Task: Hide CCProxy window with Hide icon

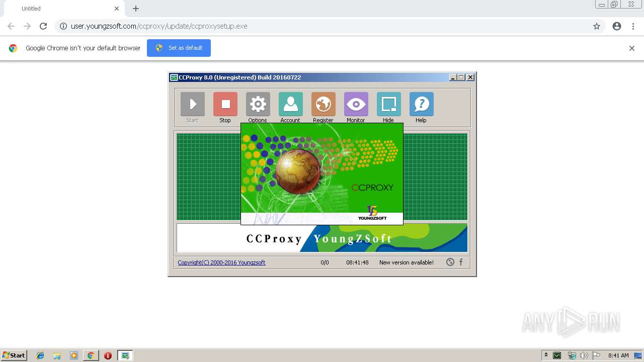Action: point(389,104)
